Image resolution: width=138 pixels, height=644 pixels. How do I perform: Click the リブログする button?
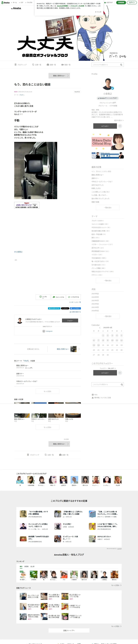tap(73, 297)
